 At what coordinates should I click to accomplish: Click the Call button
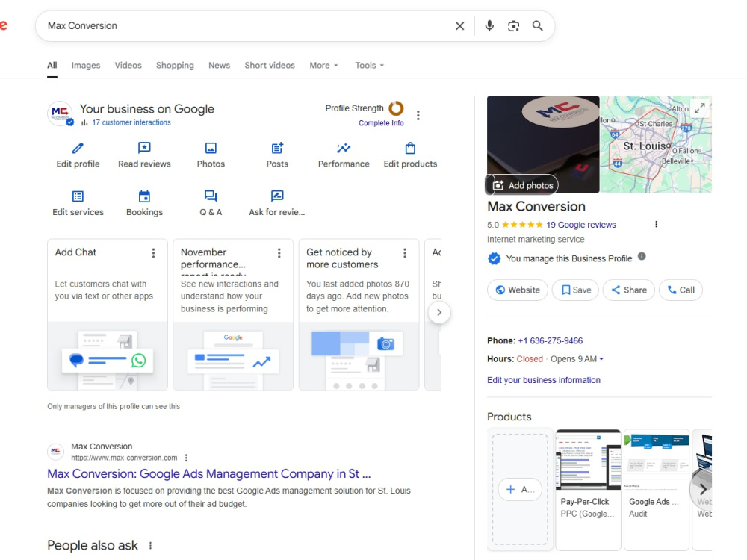(681, 290)
